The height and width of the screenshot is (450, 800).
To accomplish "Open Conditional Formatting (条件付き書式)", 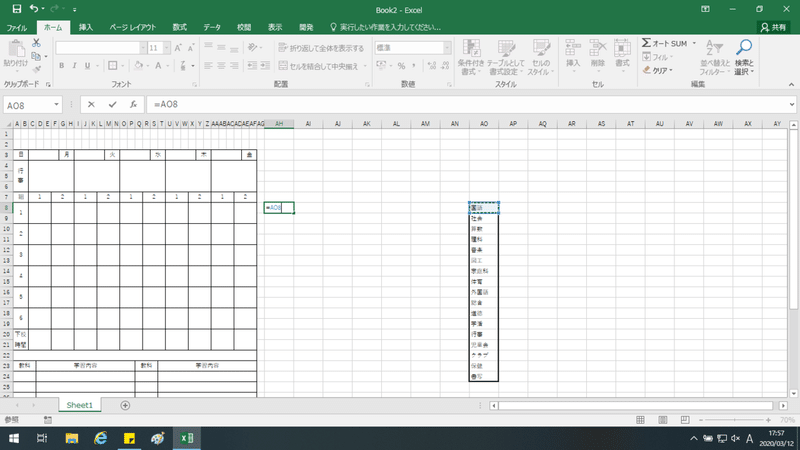I will [470, 58].
